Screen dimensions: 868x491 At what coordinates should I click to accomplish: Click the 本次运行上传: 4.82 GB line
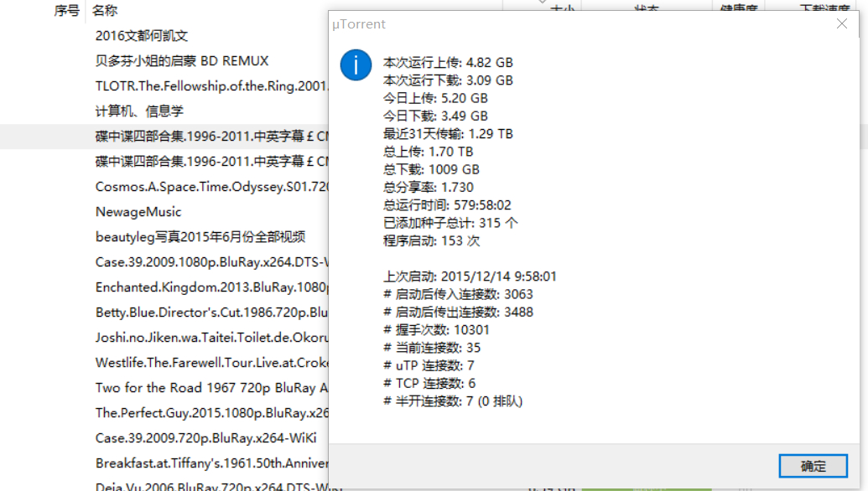coord(448,63)
